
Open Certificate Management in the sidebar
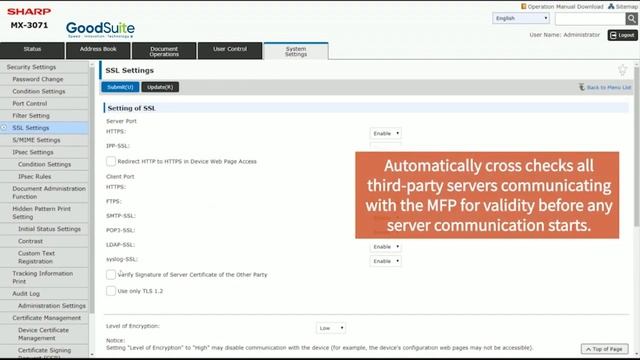point(44,318)
